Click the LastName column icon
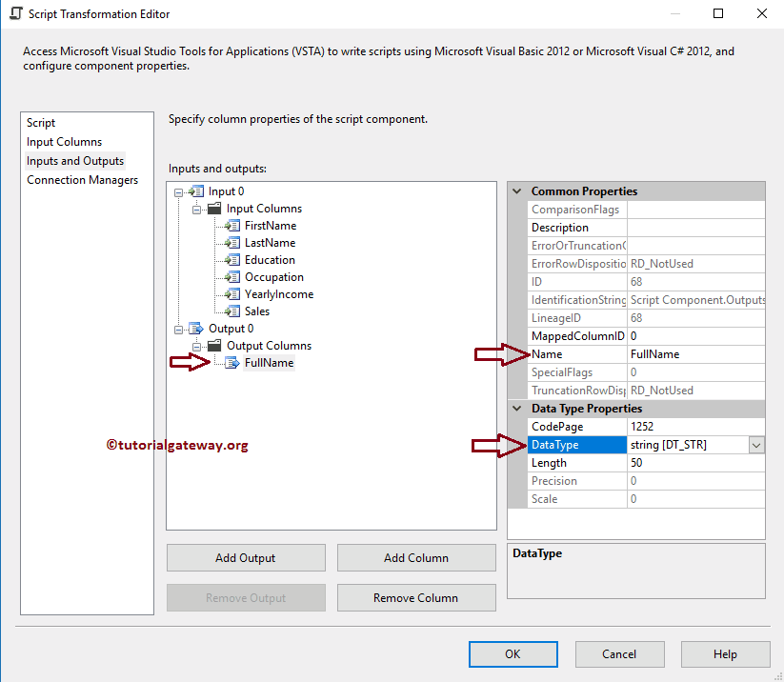The image size is (784, 682). pos(232,243)
